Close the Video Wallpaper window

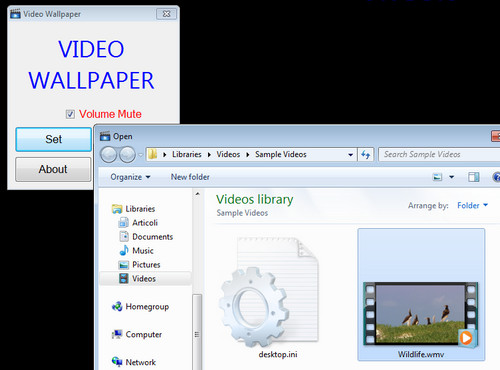point(166,14)
